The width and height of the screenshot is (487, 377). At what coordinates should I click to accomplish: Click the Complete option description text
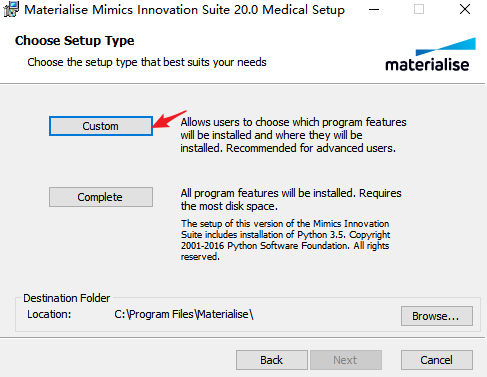click(291, 199)
